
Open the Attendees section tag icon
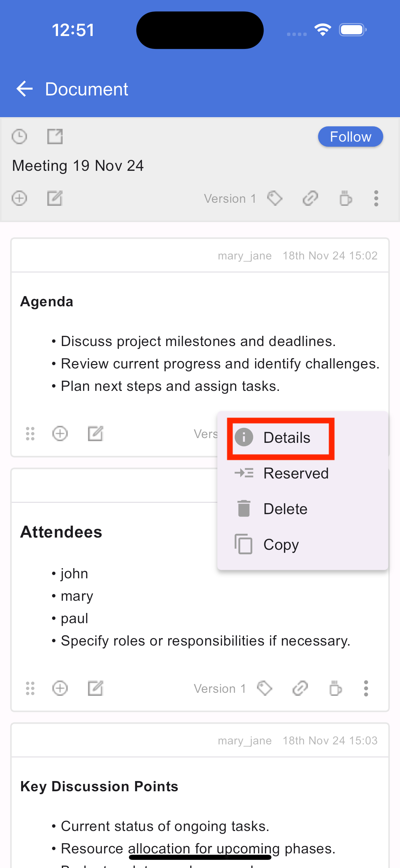(x=265, y=688)
